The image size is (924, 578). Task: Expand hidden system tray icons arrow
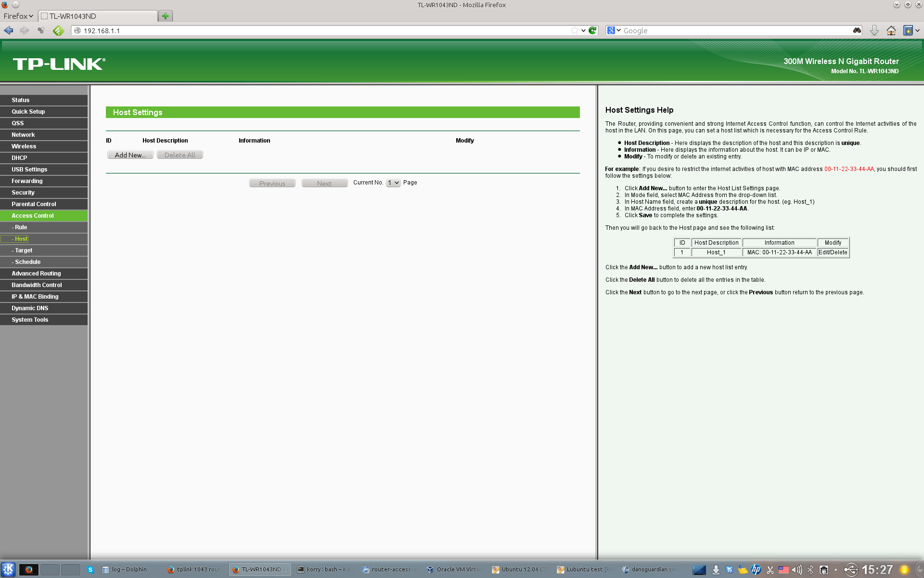point(836,570)
